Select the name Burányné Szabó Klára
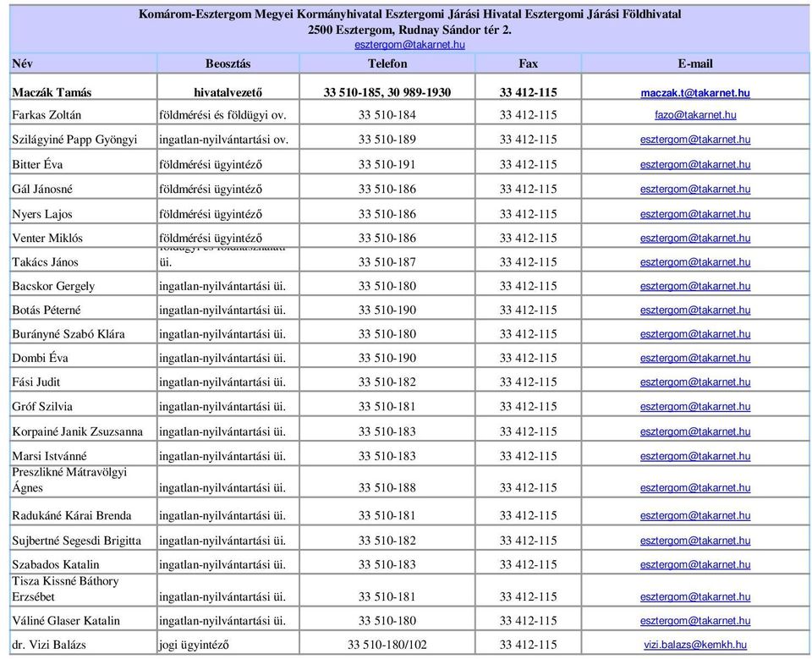Viewport: 812px width, 659px height. tap(69, 333)
